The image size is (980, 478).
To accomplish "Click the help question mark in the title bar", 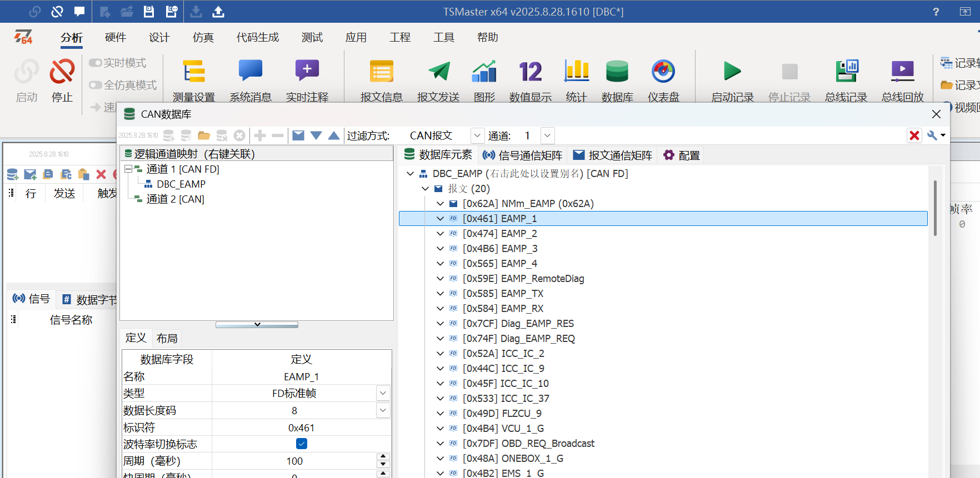I will [936, 12].
